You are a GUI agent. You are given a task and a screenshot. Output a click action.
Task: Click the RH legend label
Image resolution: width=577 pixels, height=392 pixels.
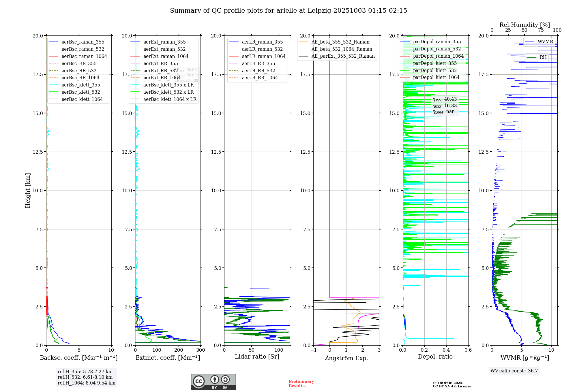click(543, 57)
